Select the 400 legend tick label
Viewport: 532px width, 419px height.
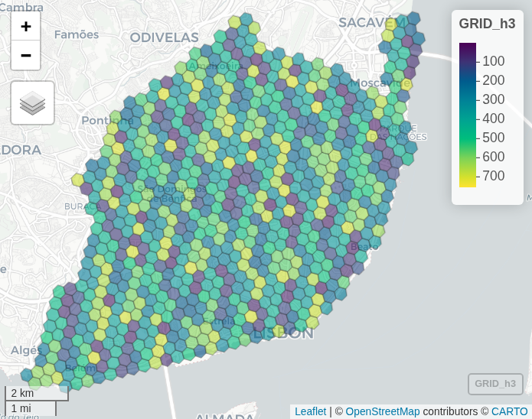493,119
